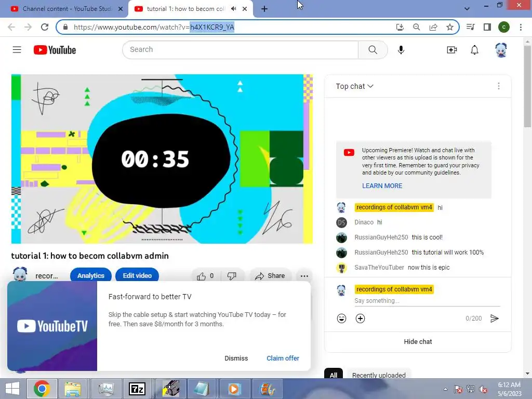Open the Analytics button
The image size is (532, 399).
pos(90,275)
